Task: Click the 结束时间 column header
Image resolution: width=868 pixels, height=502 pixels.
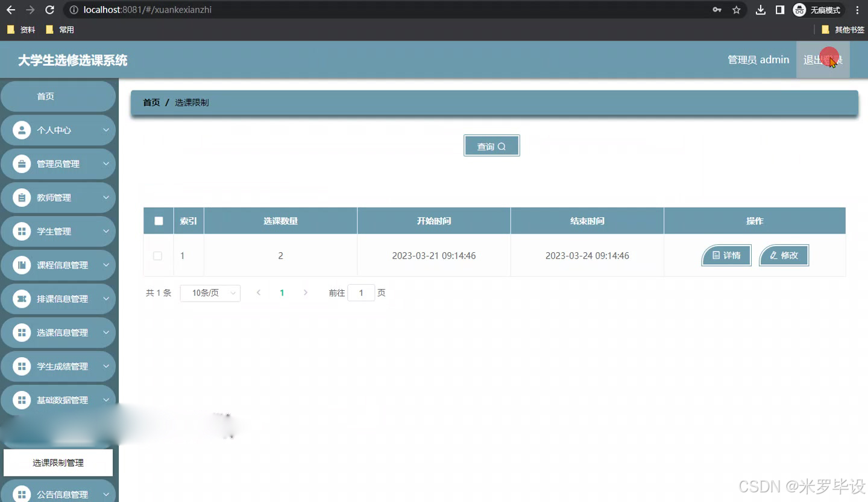Action: point(588,221)
